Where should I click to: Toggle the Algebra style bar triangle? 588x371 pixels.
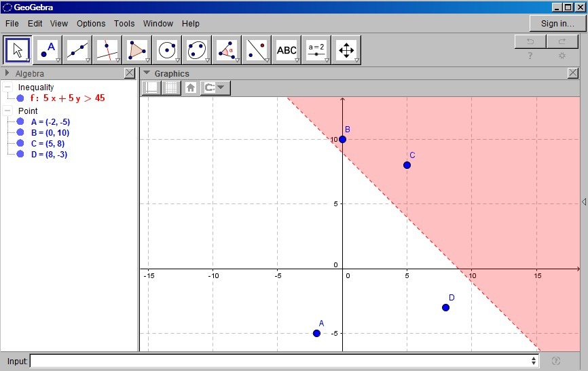7,73
